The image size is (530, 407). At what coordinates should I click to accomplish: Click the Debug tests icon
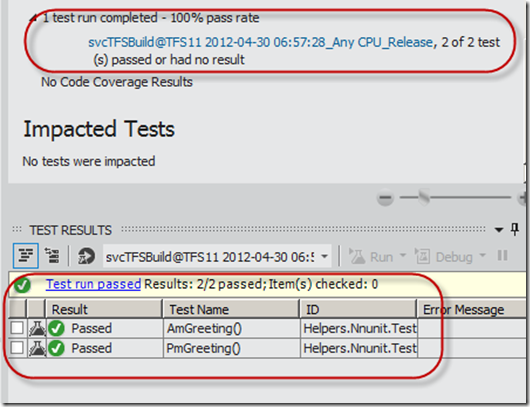pos(422,256)
